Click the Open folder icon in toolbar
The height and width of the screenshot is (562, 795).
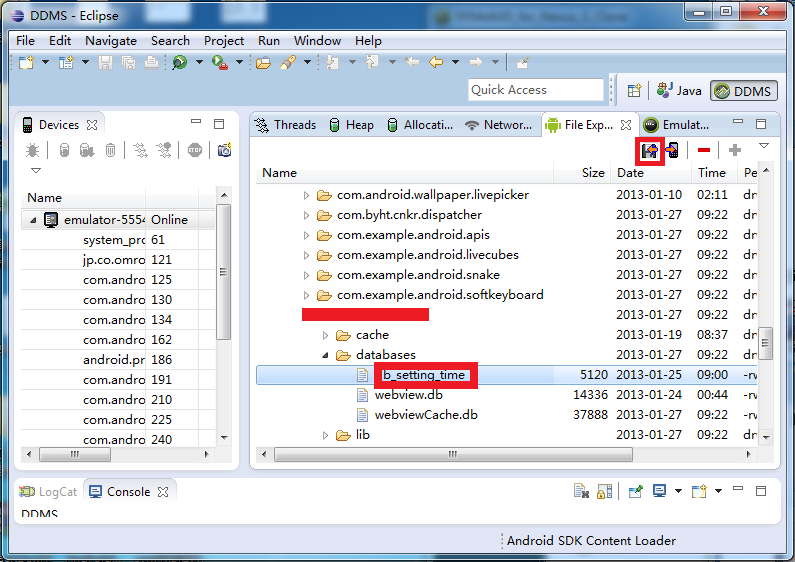pyautogui.click(x=263, y=63)
